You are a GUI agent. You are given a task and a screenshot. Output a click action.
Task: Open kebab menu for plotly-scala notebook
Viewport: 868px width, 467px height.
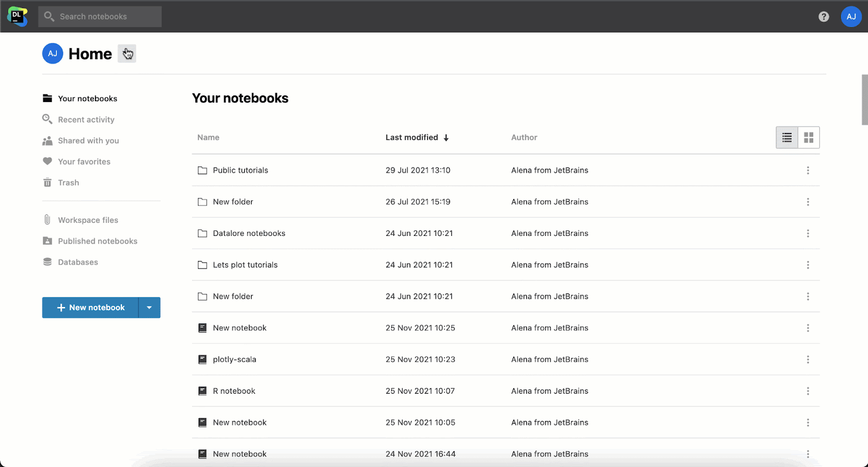click(x=807, y=360)
